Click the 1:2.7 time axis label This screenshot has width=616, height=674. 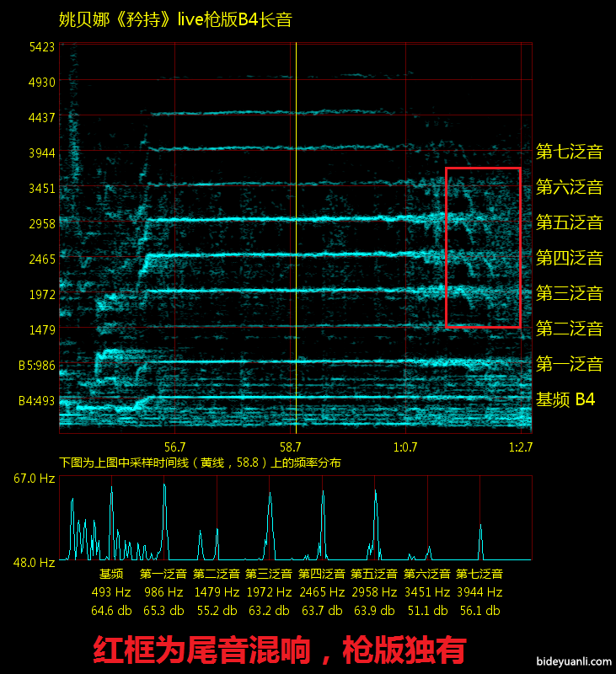pyautogui.click(x=521, y=447)
